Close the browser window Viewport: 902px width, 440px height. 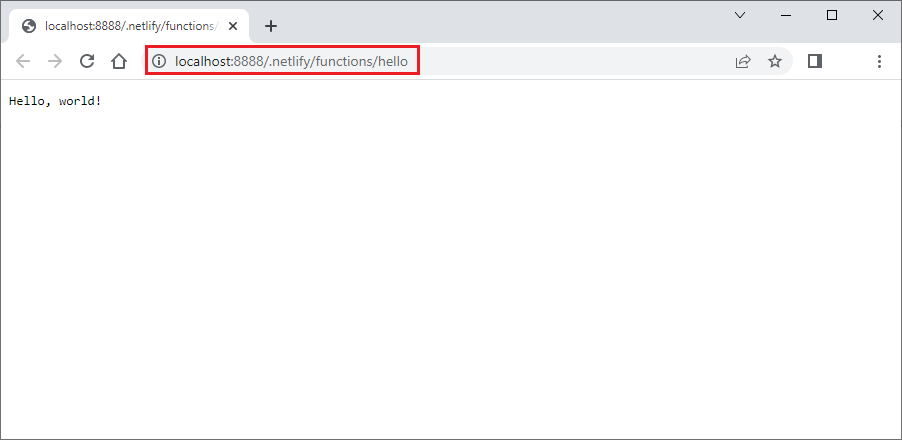[x=878, y=15]
